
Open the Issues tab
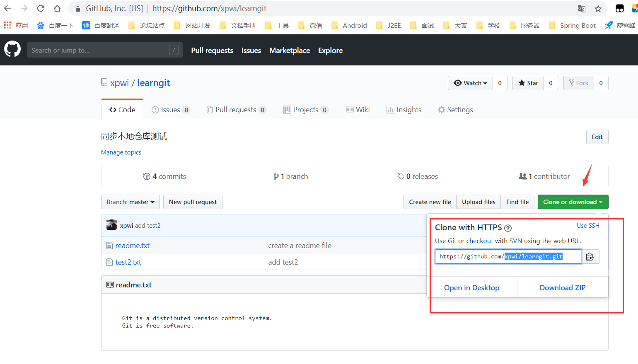tap(171, 109)
